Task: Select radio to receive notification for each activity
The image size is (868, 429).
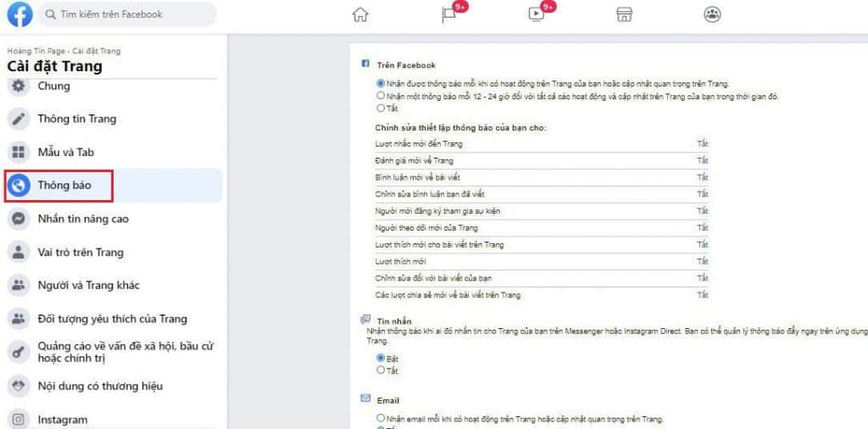Action: (381, 84)
